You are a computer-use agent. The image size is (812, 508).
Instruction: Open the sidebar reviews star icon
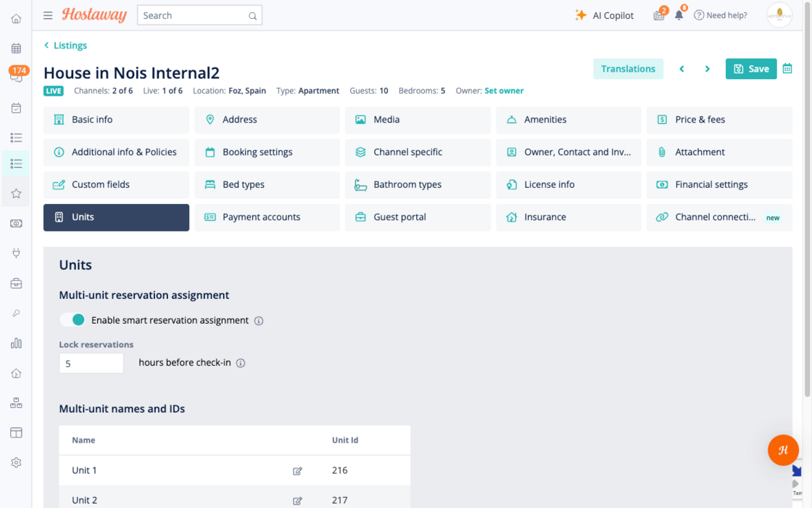point(16,193)
